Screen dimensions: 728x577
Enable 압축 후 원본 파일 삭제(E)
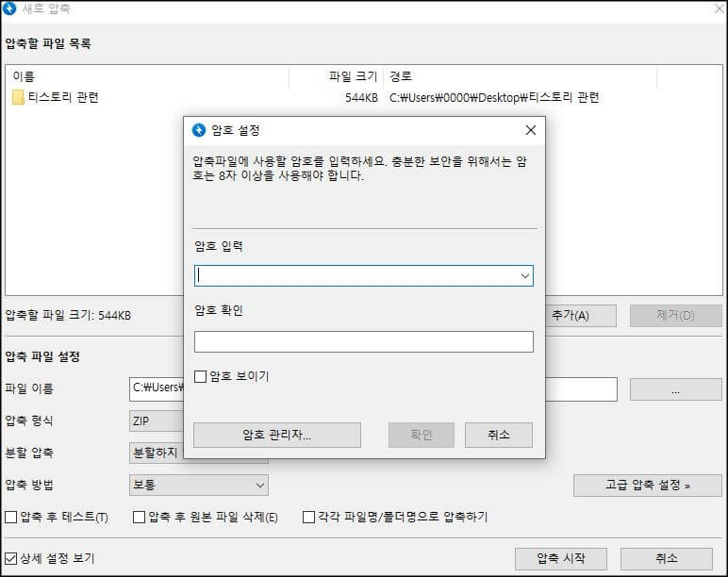coord(140,518)
